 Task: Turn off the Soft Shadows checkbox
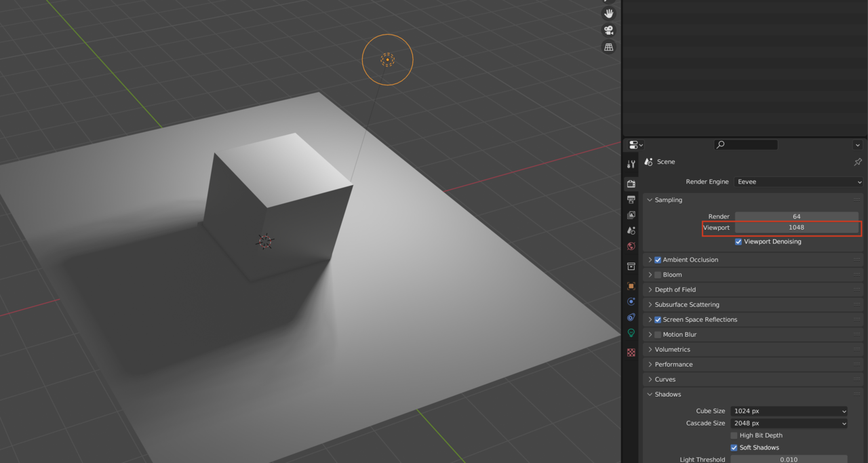pyautogui.click(x=734, y=448)
